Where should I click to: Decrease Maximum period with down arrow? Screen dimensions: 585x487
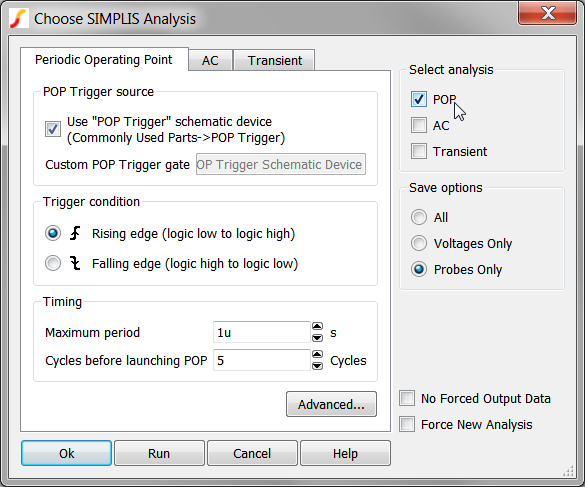click(x=317, y=338)
